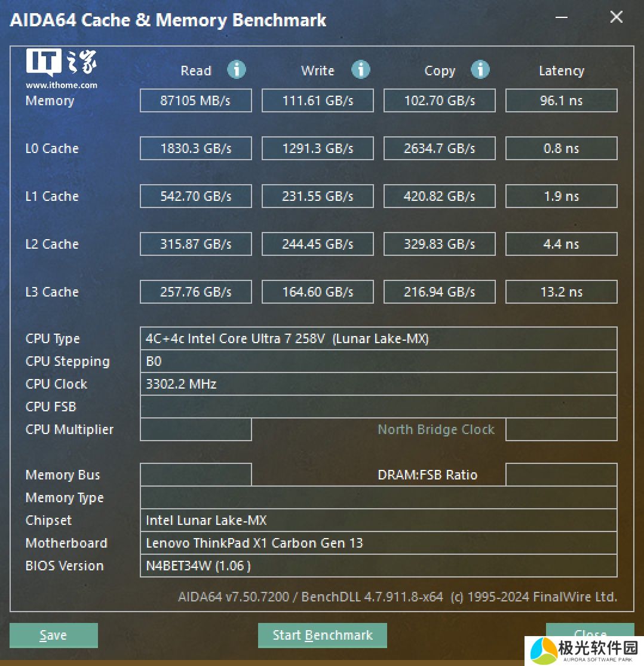Select L3 Cache write 164.60 GB/s
This screenshot has width=644, height=666.
point(318,292)
